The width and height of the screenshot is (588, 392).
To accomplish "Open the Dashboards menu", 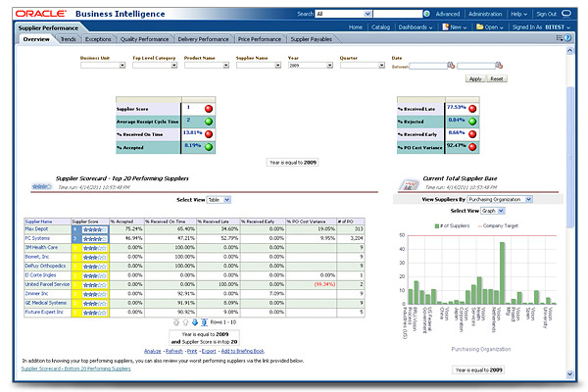I will 416,27.
